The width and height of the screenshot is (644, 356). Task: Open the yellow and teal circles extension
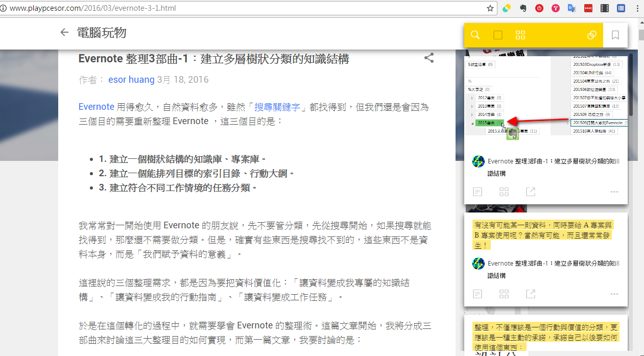[507, 8]
